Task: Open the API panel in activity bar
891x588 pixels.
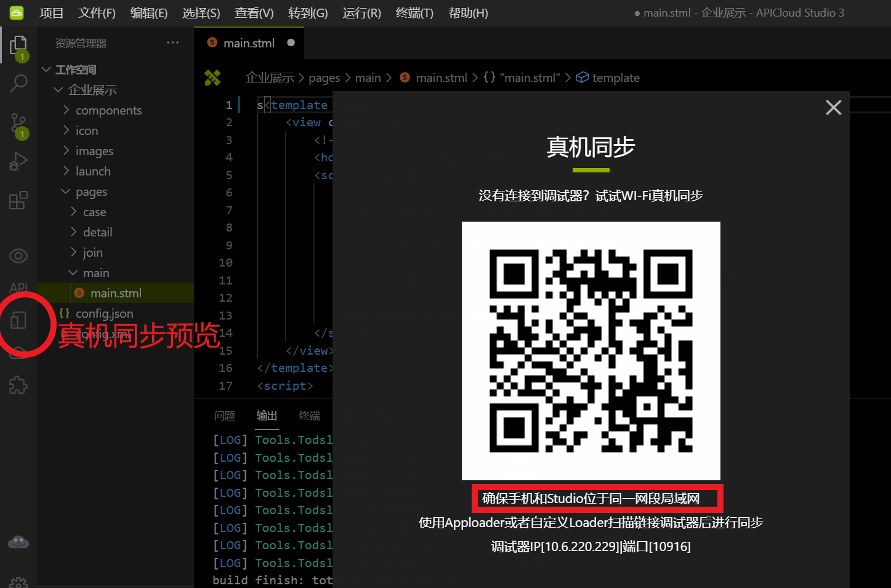Action: 18,288
